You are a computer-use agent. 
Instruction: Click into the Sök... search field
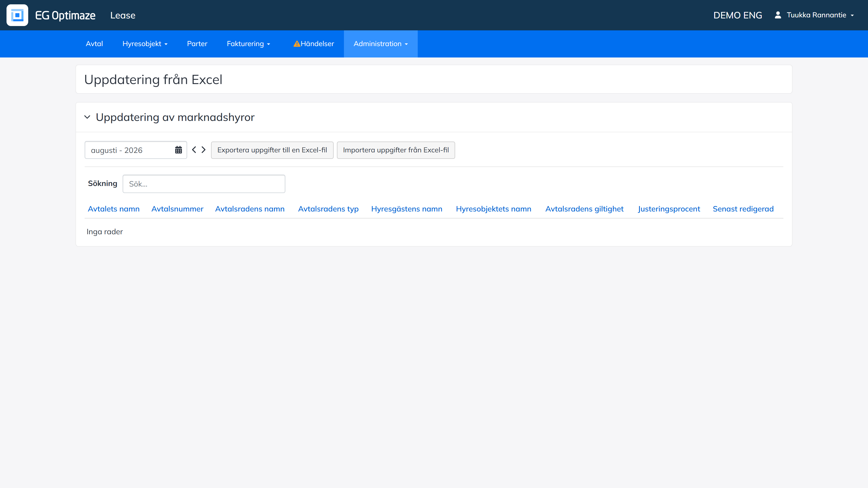click(204, 184)
